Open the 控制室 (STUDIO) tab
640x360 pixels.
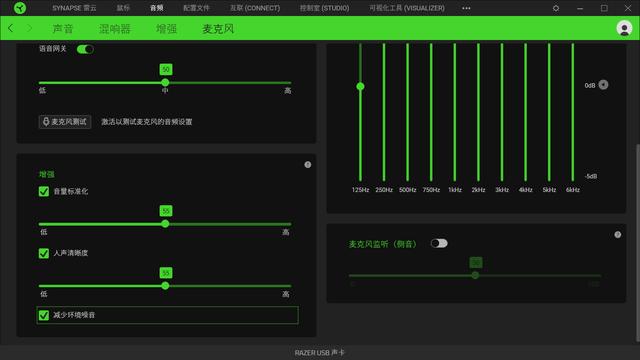[324, 8]
